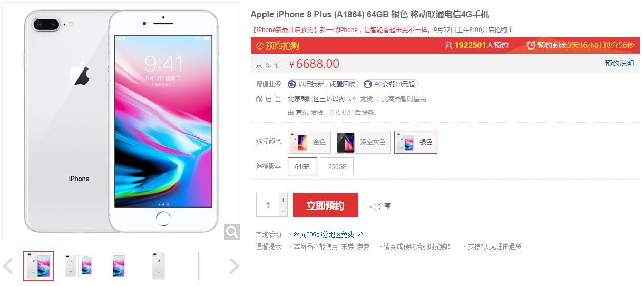Show previous thumbnails with left arrow

tap(8, 266)
